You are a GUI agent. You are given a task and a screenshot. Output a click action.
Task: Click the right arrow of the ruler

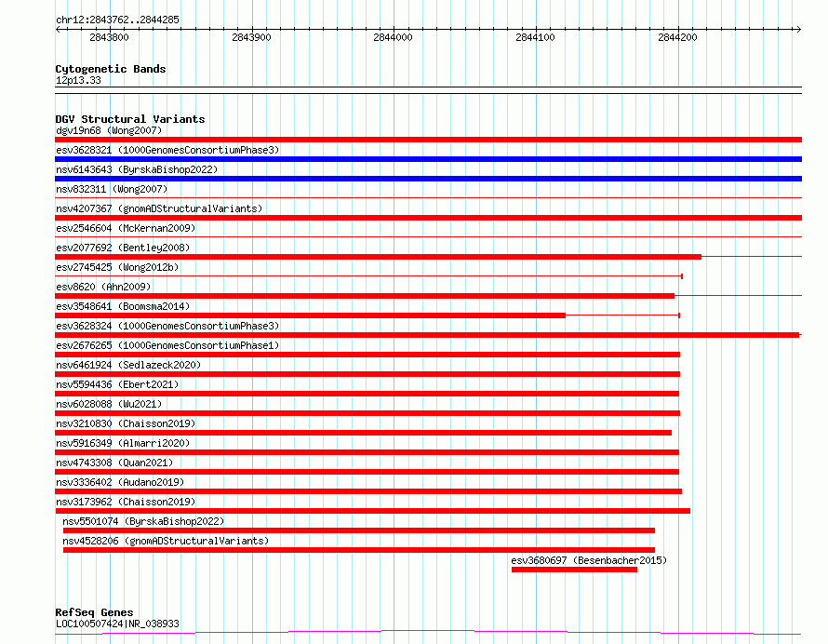point(798,30)
